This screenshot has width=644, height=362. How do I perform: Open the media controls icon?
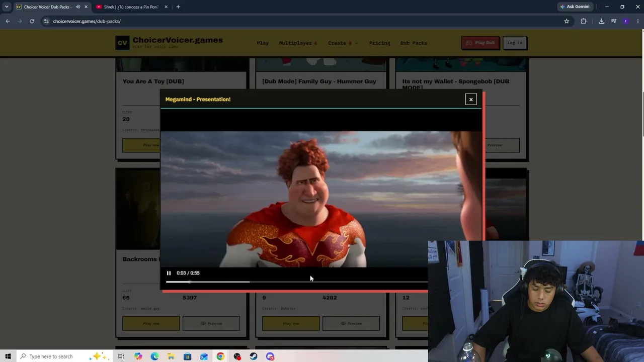coord(614,21)
